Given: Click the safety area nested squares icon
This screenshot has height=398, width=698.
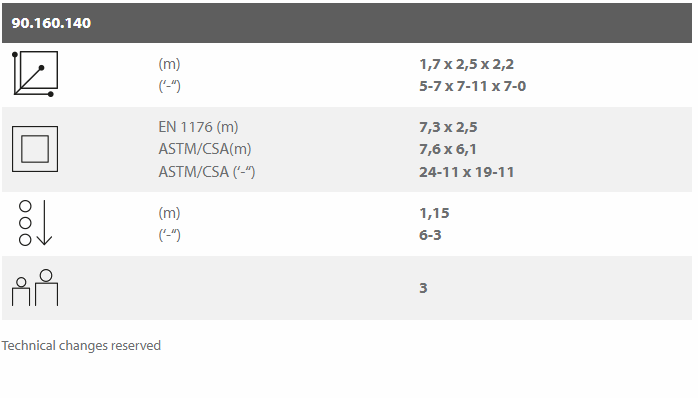Looking at the screenshot, I should (x=35, y=149).
